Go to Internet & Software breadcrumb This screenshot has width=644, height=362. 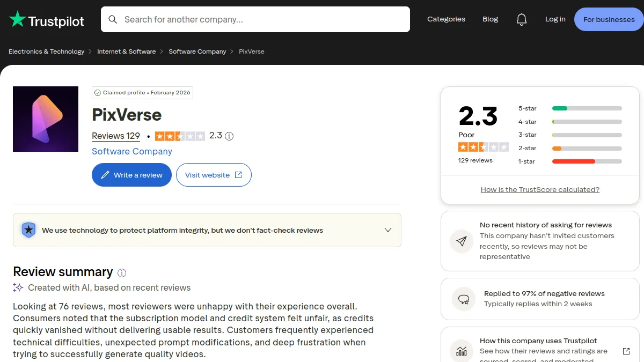[126, 51]
